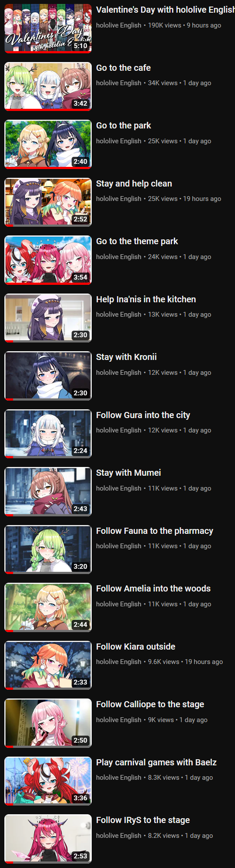Click the "Follow Amelia into the woods" thumbnail
Viewport: 235px width, 868px height.
point(48,607)
